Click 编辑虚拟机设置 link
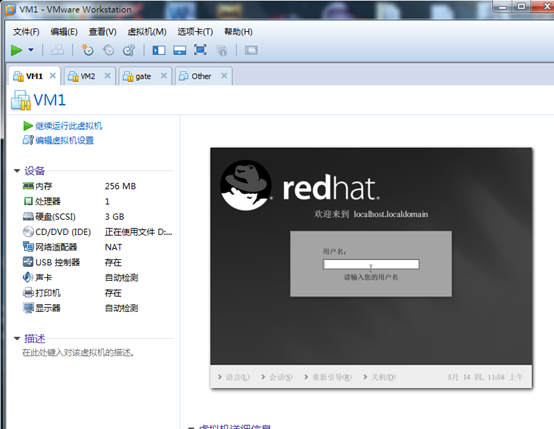Image resolution: width=554 pixels, height=429 pixels. pos(64,140)
